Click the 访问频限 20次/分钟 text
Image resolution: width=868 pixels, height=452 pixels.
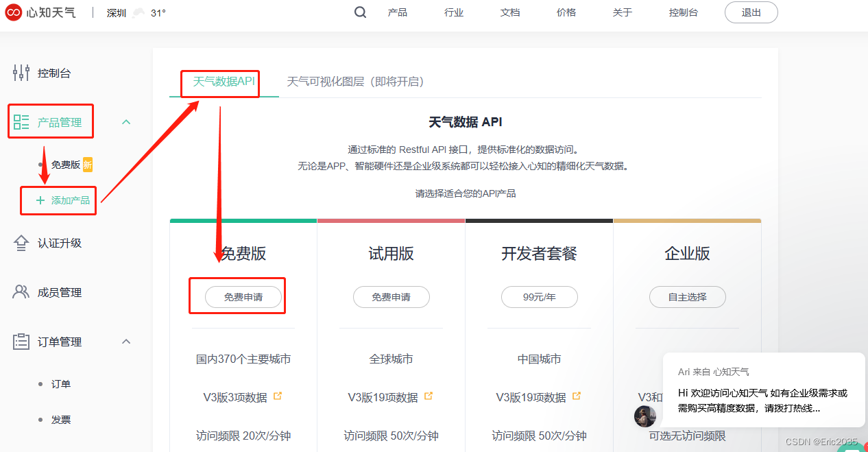[x=243, y=436]
